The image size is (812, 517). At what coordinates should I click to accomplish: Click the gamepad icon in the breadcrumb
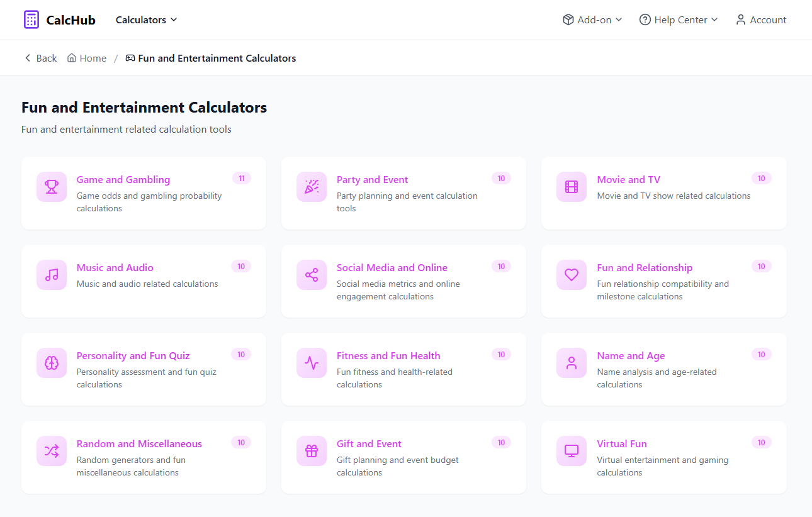pos(130,58)
